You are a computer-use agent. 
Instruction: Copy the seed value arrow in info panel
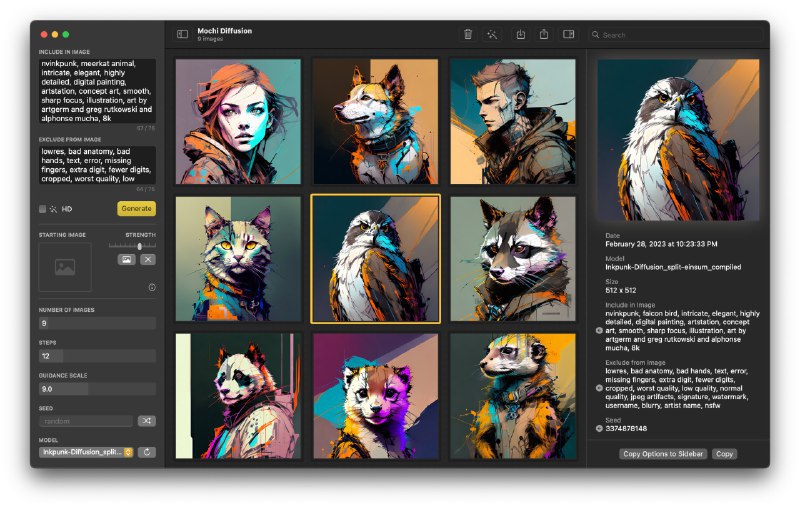[599, 428]
